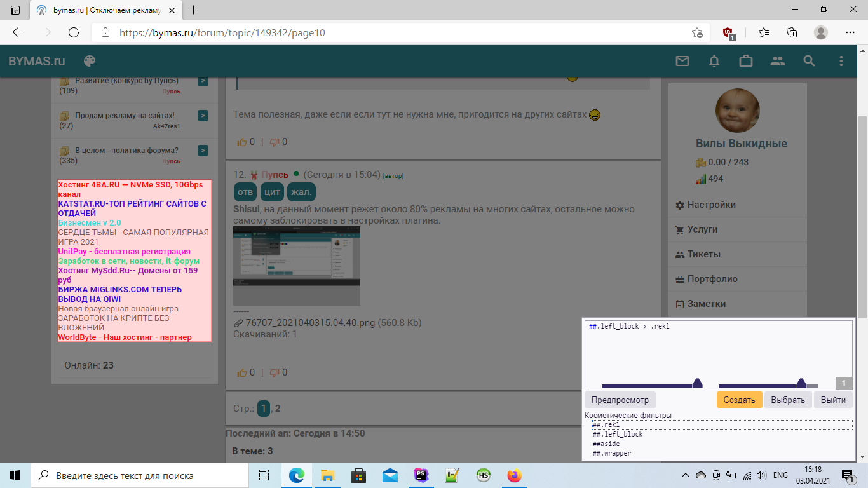Click the uBlock Origin extension icon
Viewport: 868px width, 488px height.
729,32
